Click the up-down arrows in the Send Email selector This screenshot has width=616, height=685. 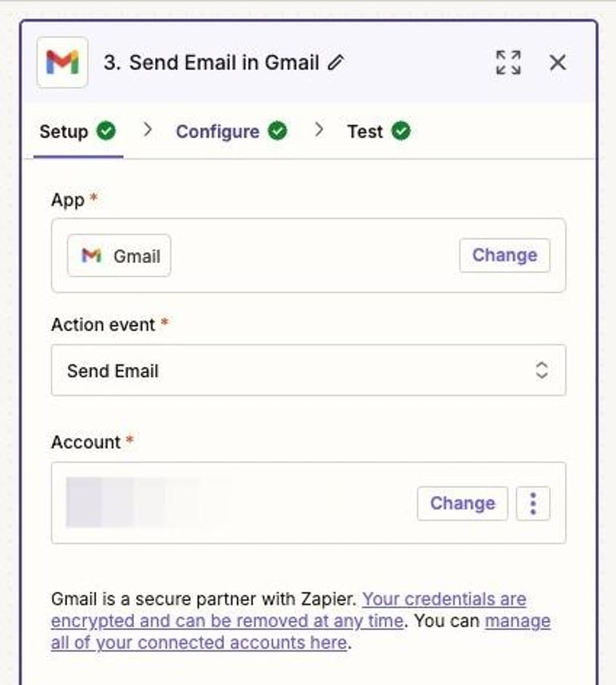point(540,370)
